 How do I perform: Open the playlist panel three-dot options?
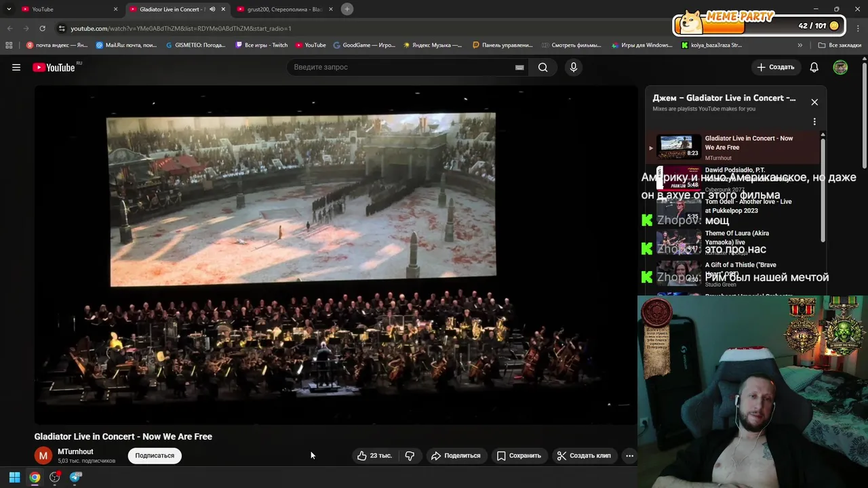pyautogui.click(x=814, y=122)
